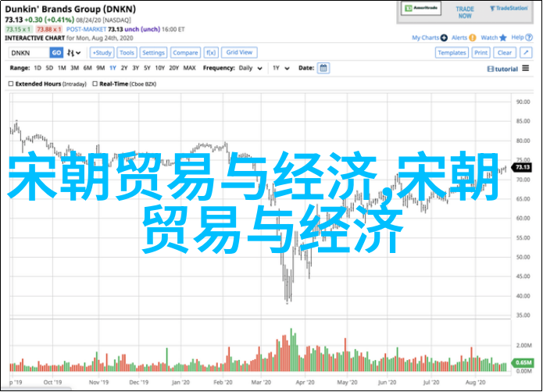Viewport: 543px width, 392px height.
Task: Click the 73.13 price marker on axis
Action: pyautogui.click(x=522, y=167)
